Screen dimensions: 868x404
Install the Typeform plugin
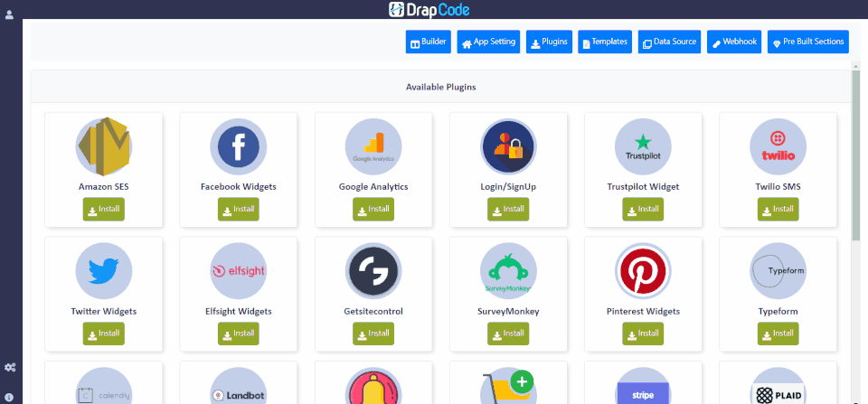778,334
